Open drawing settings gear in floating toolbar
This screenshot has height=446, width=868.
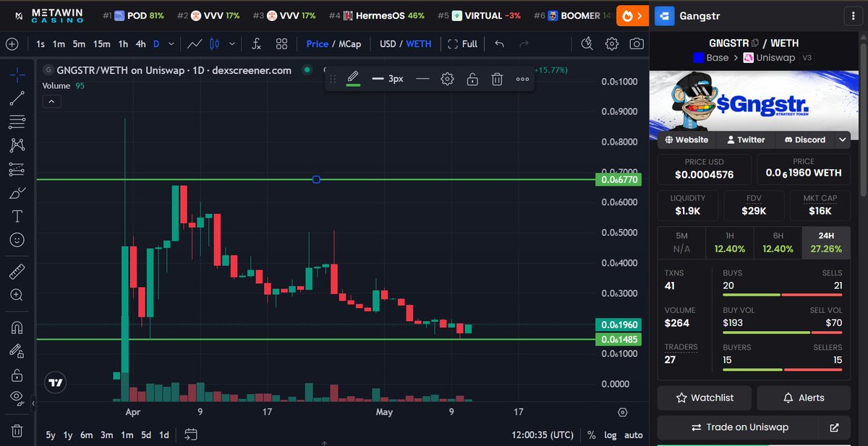click(x=447, y=78)
